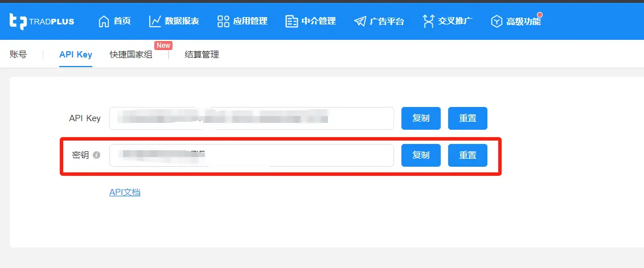Click the 数据报表 chart icon
Viewport: 644px width, 268px height.
pos(155,22)
